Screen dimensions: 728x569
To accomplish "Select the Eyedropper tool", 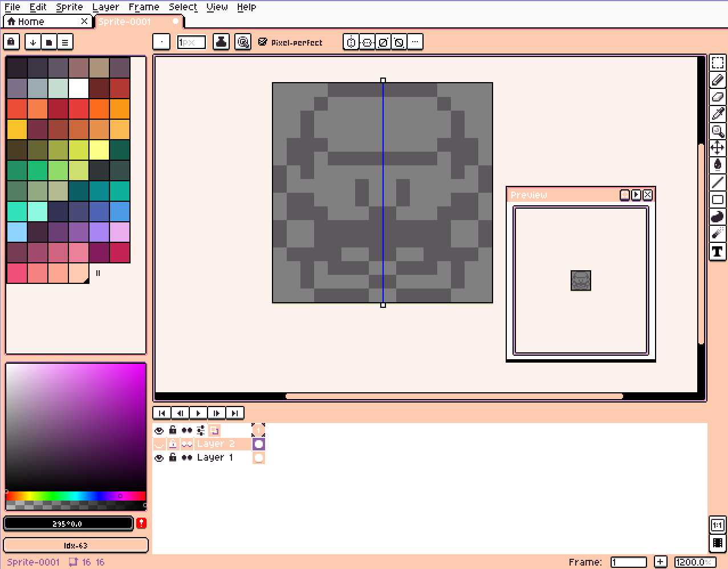I will [718, 114].
